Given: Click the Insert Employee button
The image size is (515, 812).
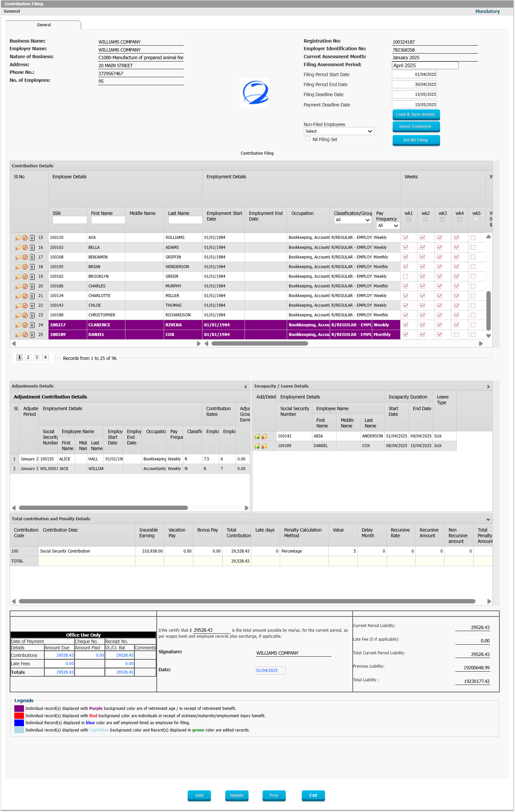Looking at the screenshot, I should [x=416, y=127].
